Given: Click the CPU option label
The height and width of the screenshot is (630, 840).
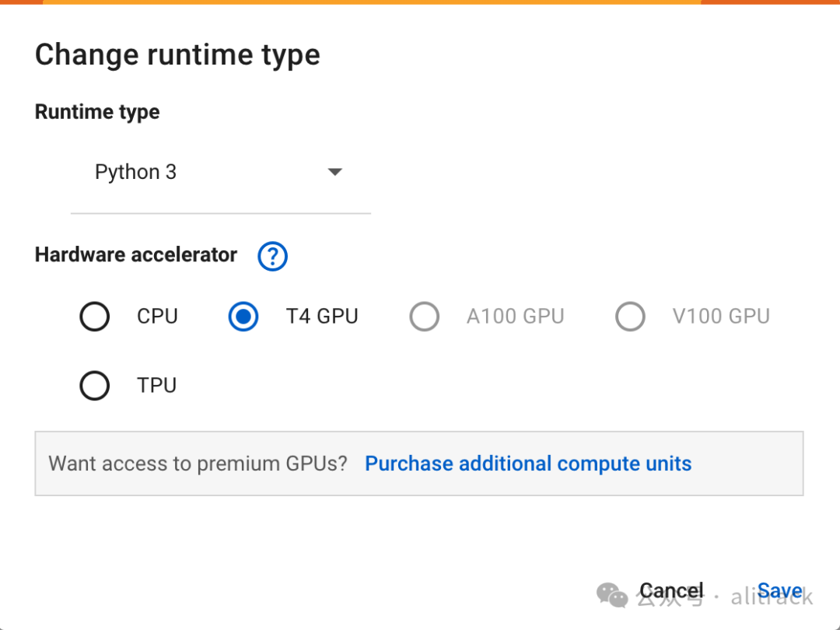Looking at the screenshot, I should point(157,317).
